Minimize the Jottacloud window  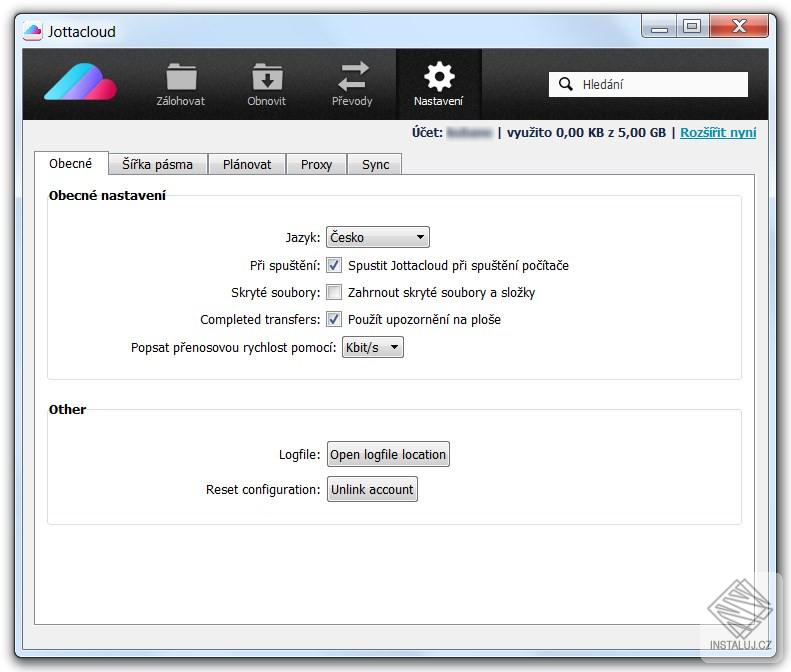[659, 27]
